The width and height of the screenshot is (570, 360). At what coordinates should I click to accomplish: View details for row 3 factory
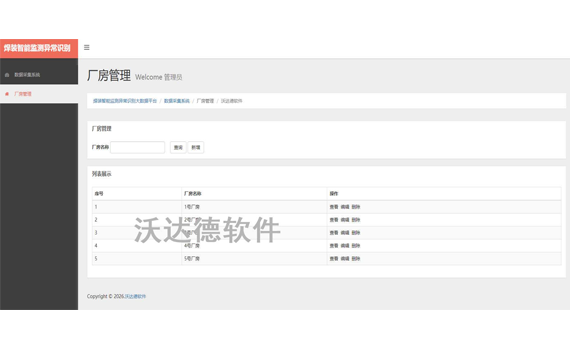click(334, 233)
